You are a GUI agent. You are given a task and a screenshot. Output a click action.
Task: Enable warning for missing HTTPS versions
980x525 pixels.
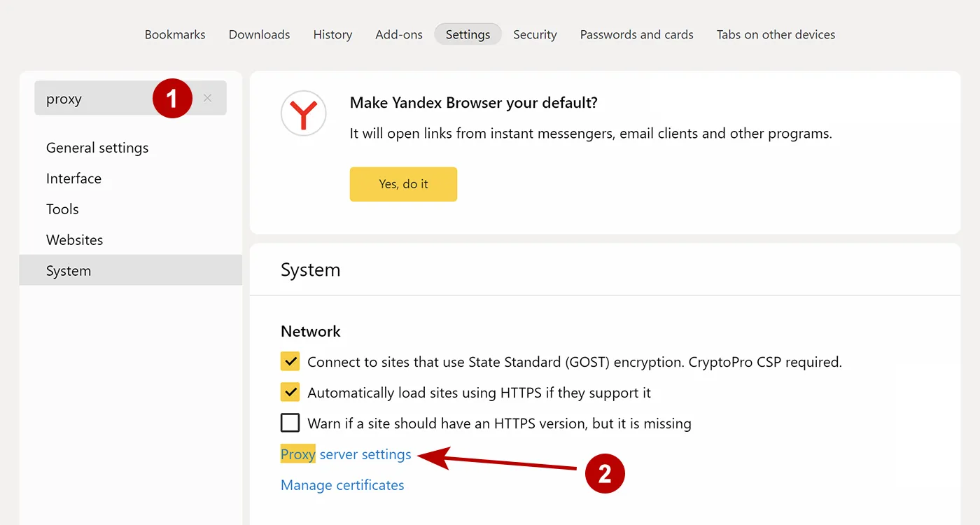click(290, 423)
